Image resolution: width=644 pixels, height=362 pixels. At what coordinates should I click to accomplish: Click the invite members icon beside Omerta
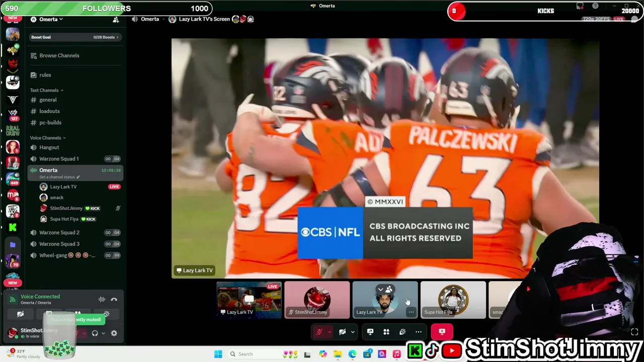(x=116, y=20)
